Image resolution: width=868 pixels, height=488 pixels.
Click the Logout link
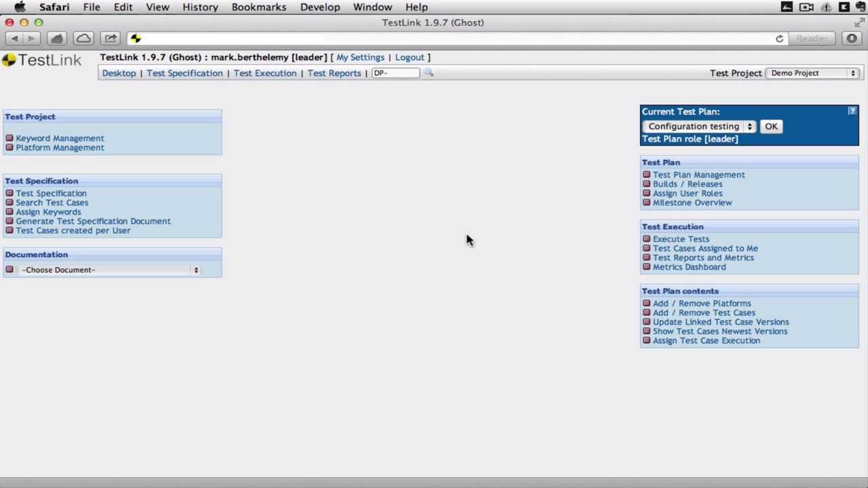[x=410, y=58]
